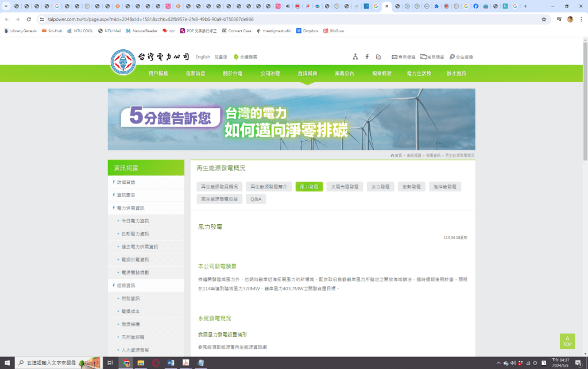The image size is (588, 369).
Task: Open the Facebook icon in the site header
Action: [x=367, y=57]
